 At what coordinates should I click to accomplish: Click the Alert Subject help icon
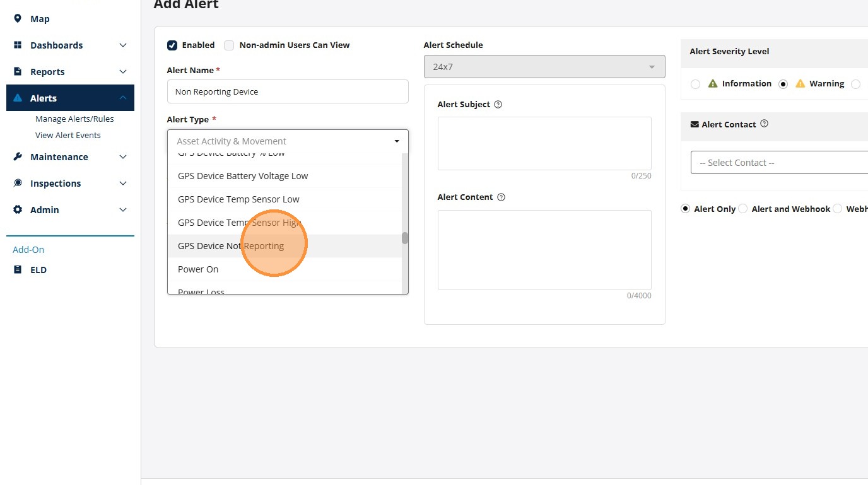498,105
